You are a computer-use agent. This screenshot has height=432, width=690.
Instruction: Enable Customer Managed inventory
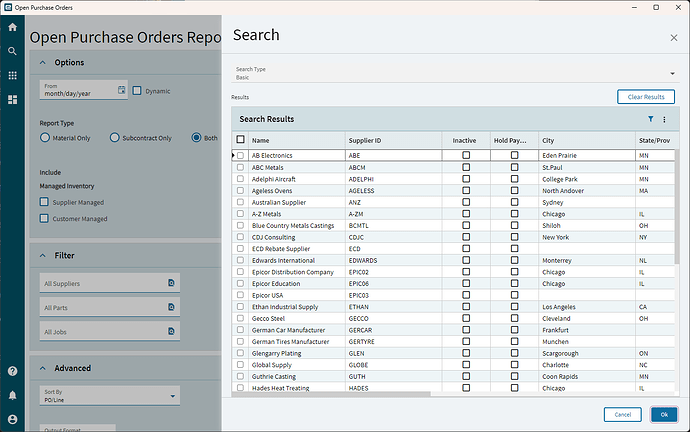(44, 218)
